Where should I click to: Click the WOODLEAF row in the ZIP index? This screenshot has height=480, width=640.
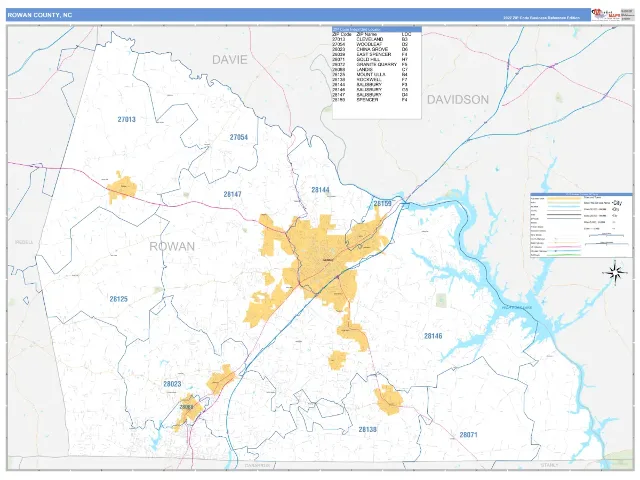coord(371,44)
